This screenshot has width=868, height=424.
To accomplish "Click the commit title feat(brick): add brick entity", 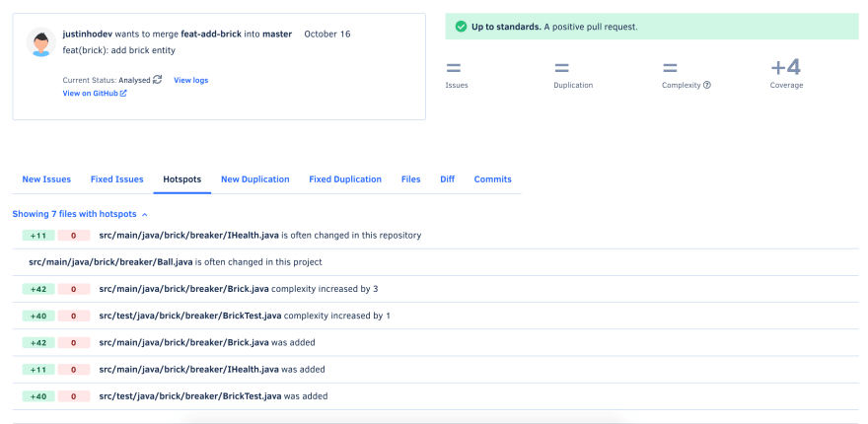I will pos(119,50).
